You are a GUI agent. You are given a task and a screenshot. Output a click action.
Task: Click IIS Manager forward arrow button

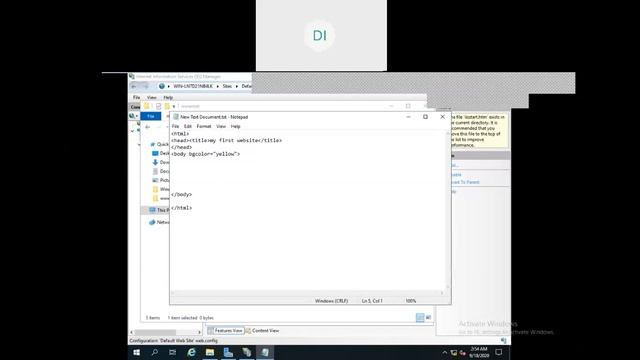pos(145,86)
